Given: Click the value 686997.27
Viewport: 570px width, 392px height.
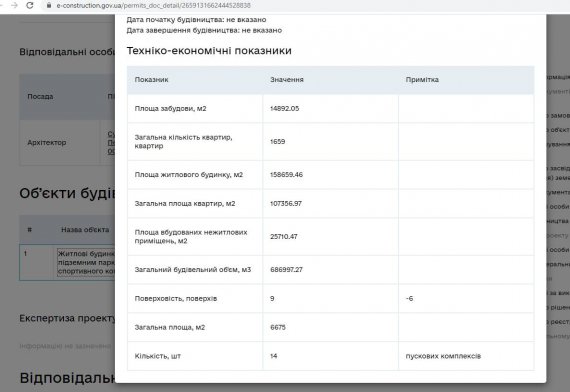Looking at the screenshot, I should pyautogui.click(x=286, y=269).
